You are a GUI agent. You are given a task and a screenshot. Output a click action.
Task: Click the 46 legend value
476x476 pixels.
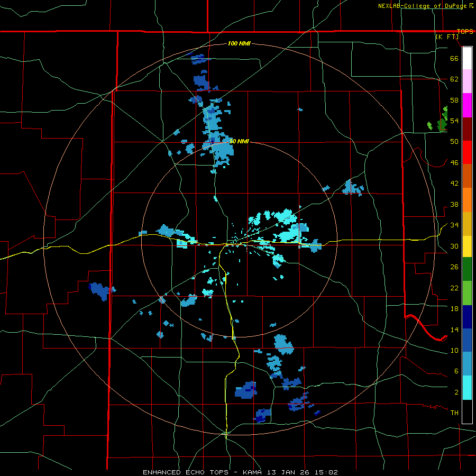click(454, 163)
